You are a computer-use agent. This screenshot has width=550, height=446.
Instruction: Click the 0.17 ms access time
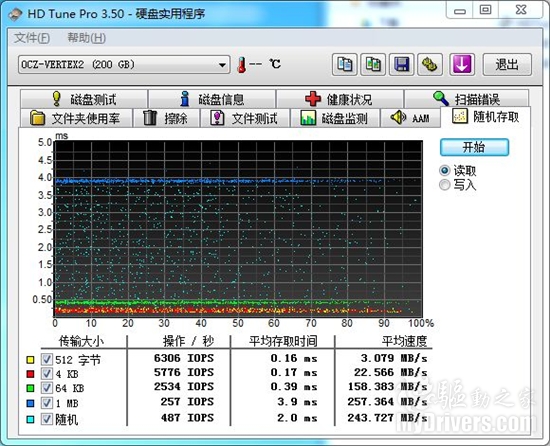coord(294,372)
